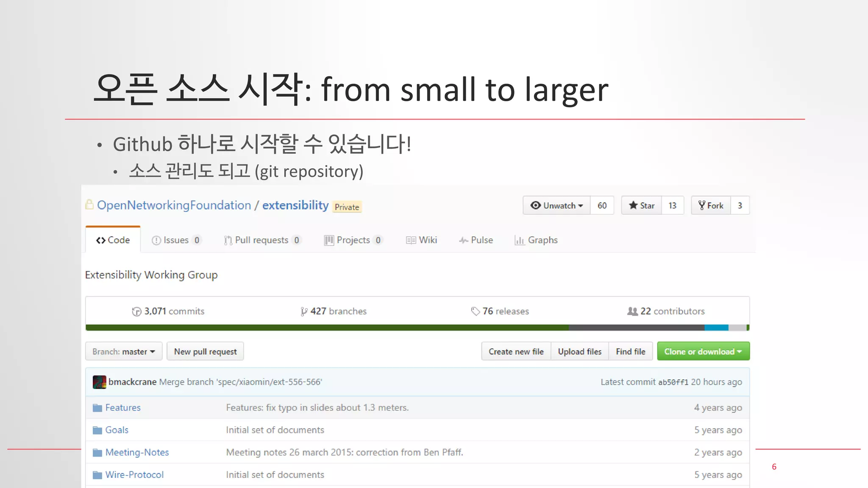The height and width of the screenshot is (488, 868).
Task: Expand the Clone or download dropdown
Action: pos(703,352)
